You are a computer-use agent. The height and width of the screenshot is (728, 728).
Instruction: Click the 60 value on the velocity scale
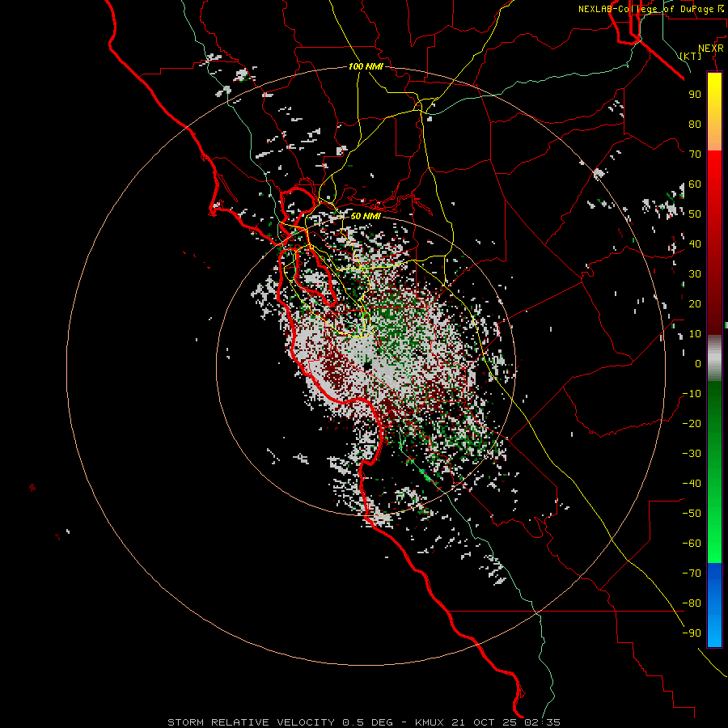click(x=695, y=184)
